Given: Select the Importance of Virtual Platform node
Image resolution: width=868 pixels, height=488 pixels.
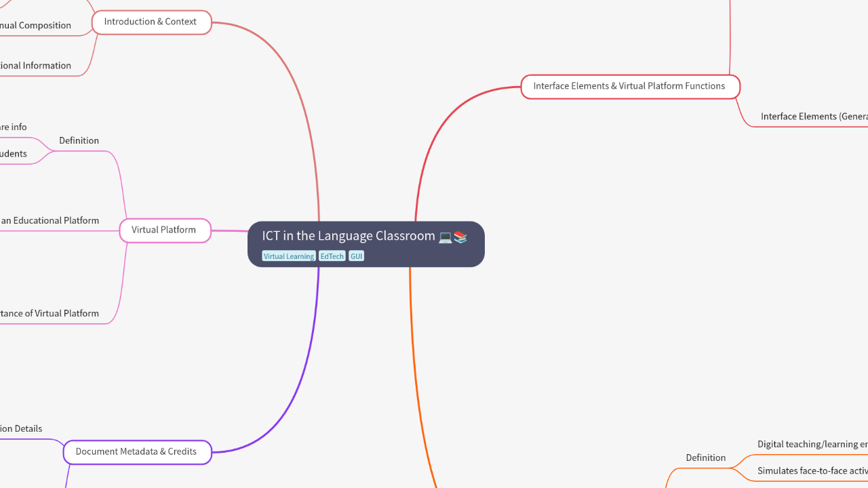Looking at the screenshot, I should [x=49, y=313].
